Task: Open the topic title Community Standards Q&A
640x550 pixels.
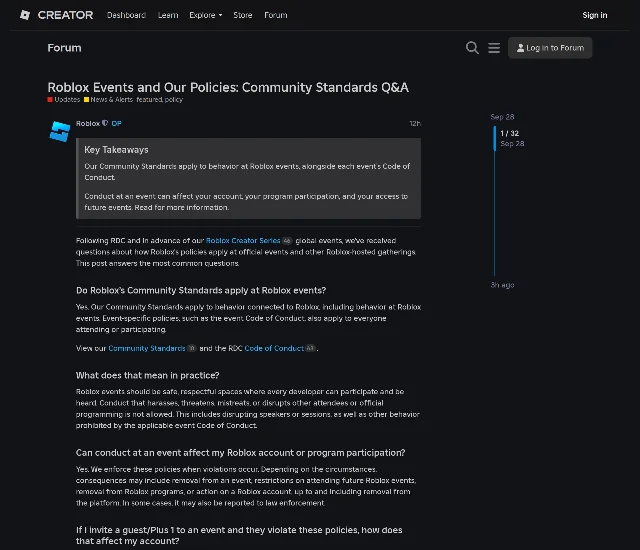Action: pos(228,87)
